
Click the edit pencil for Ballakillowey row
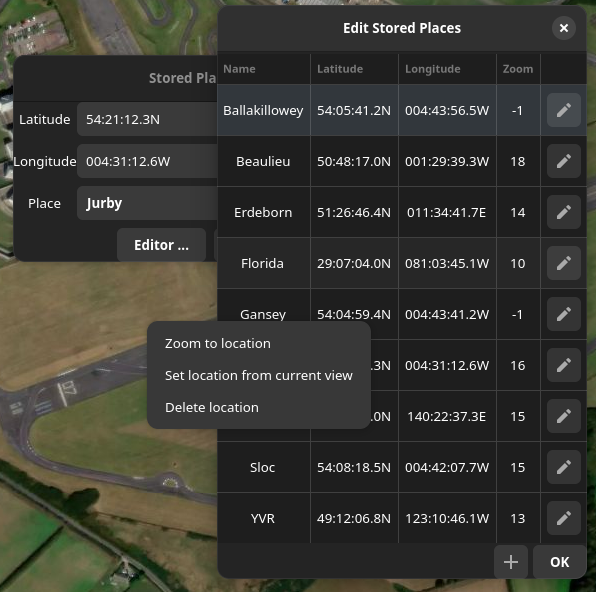click(563, 110)
